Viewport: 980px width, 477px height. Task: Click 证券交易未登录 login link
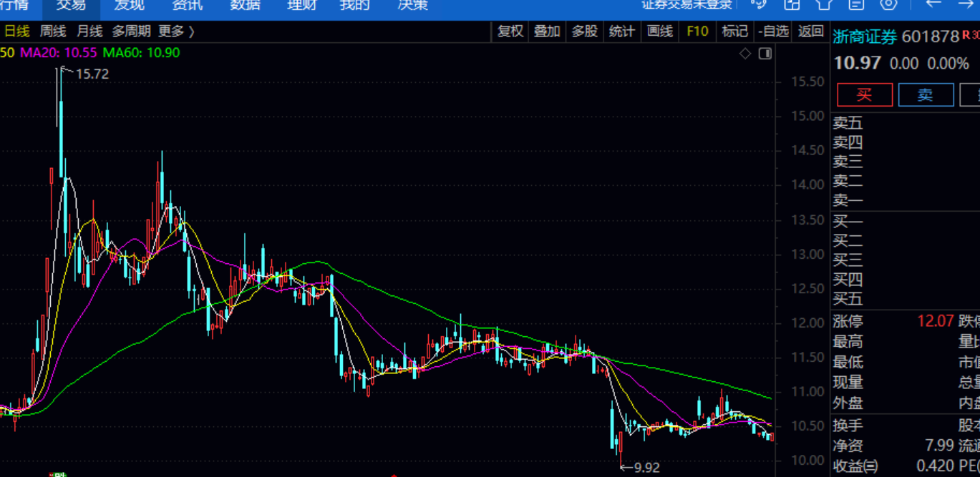click(x=687, y=4)
